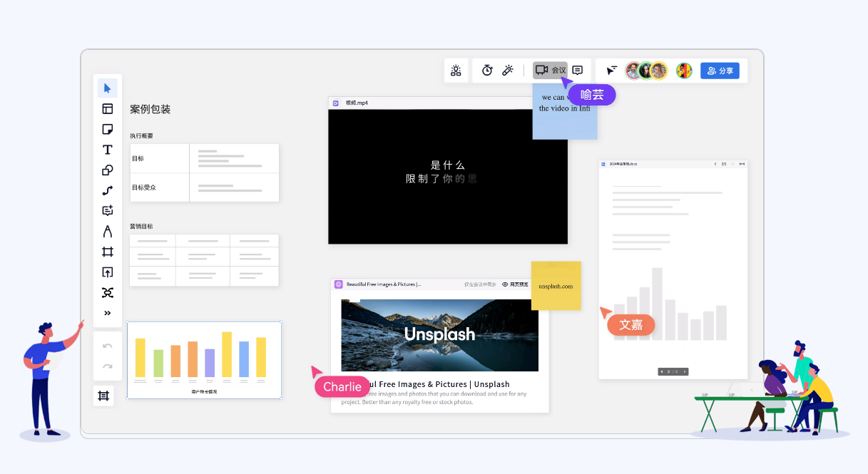Go to previous page in document header
This screenshot has width=868, height=474.
point(715,164)
